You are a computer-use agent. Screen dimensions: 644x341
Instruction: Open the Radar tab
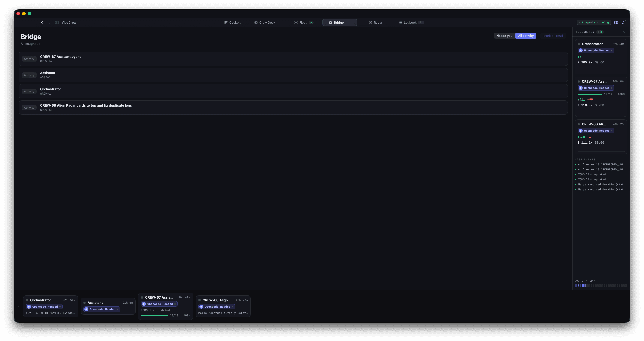click(376, 23)
